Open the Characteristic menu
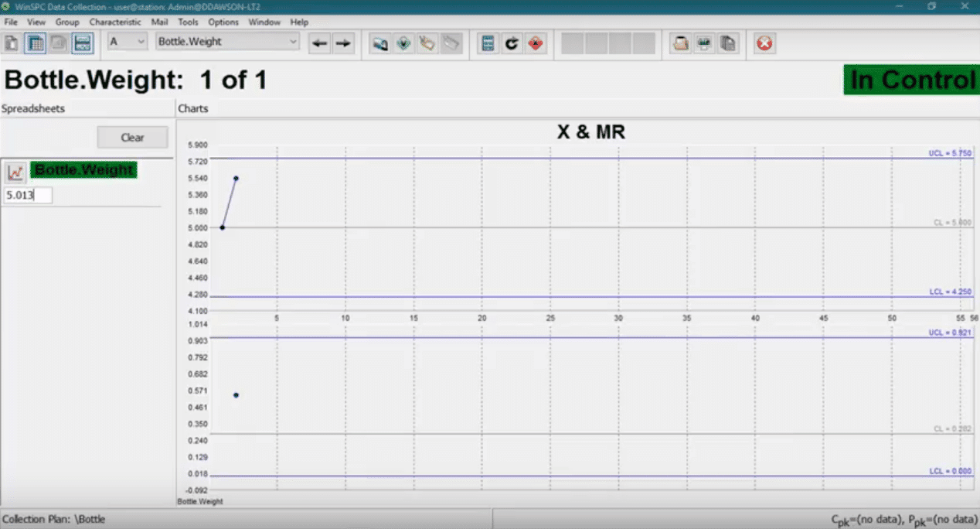This screenshot has height=529, width=980. coord(115,22)
